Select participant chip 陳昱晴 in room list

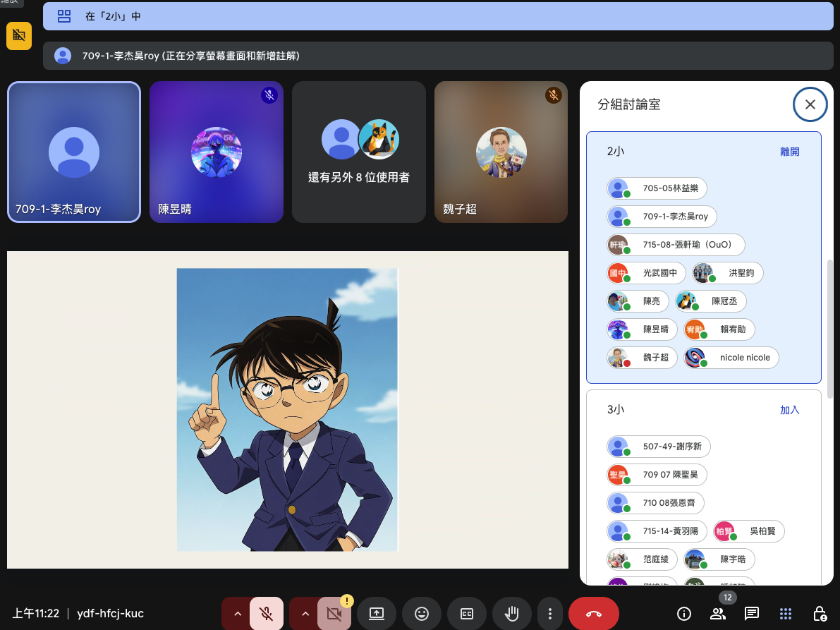[642, 329]
